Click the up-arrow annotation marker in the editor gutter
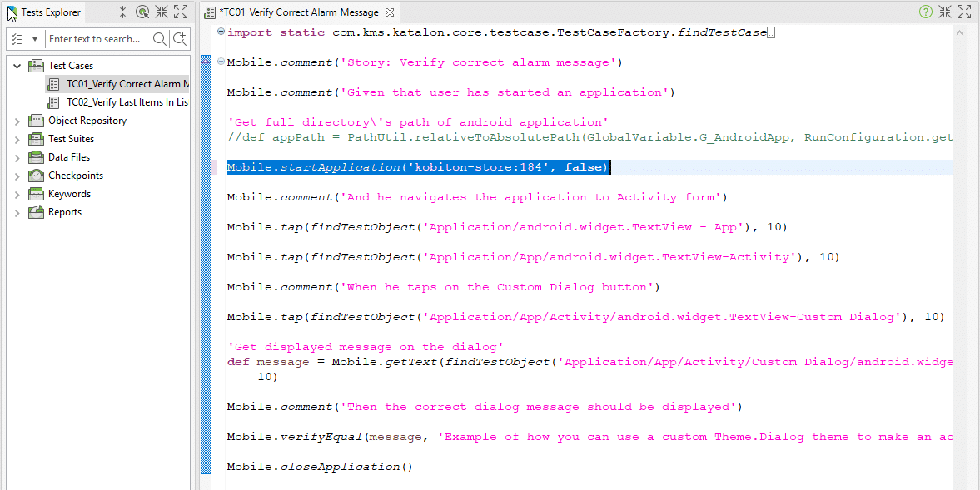 coord(206,62)
